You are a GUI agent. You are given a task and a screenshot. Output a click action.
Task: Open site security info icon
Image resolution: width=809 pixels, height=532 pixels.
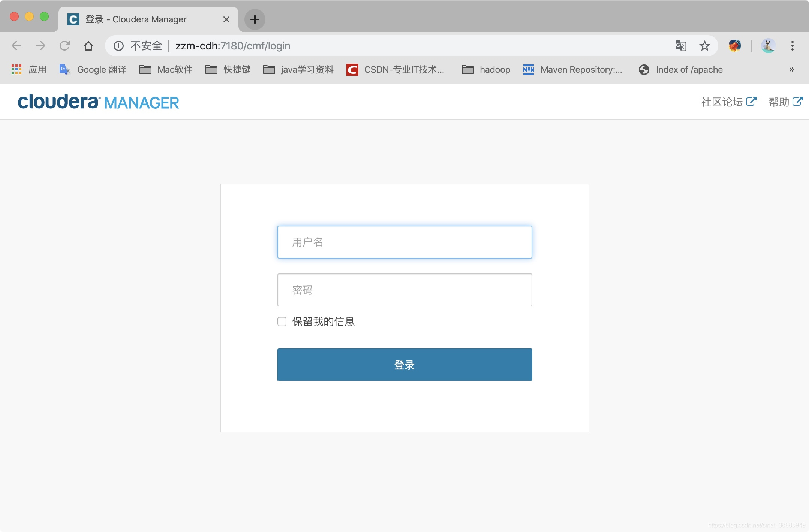[x=118, y=46]
